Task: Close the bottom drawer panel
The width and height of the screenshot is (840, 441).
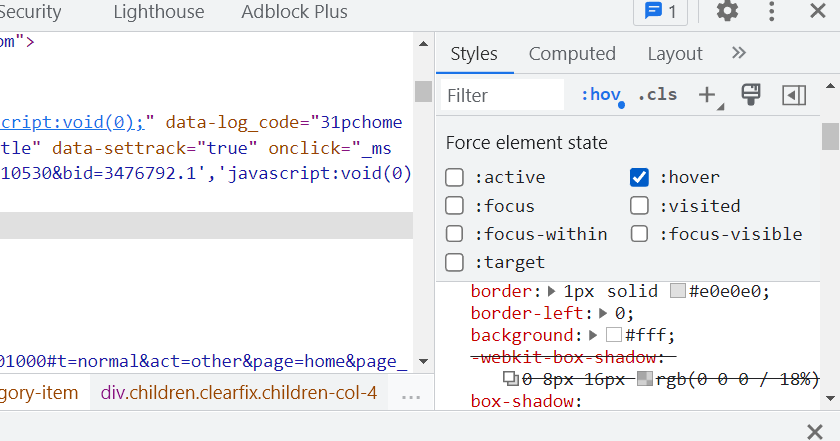Action: 814,431
